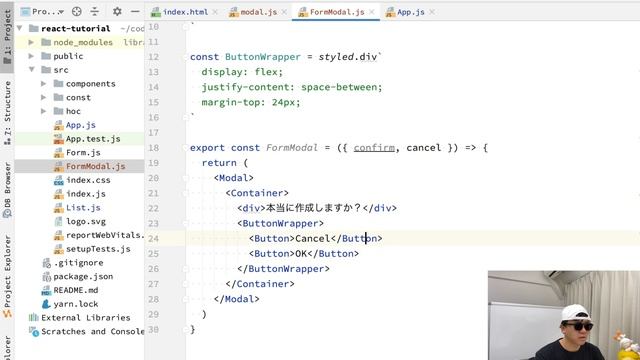Expand the const folder
640x360 pixels.
(44, 98)
